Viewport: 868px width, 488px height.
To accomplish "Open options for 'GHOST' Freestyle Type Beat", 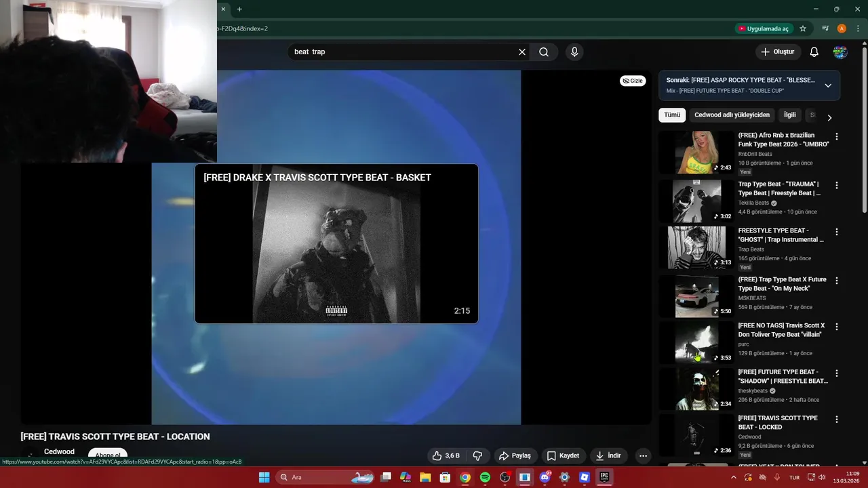I will click(837, 232).
